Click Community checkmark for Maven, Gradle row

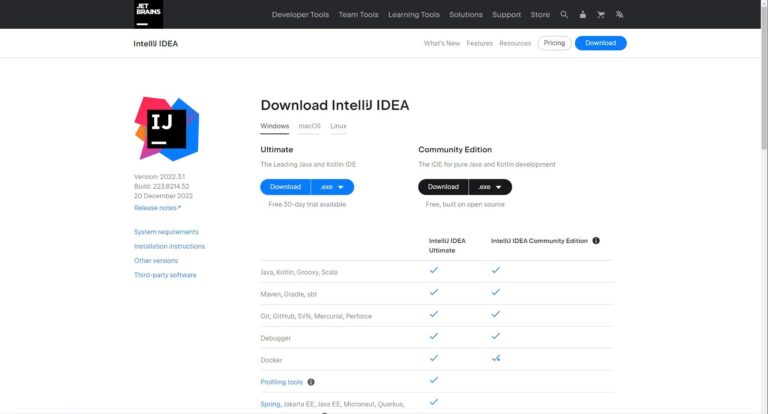(x=496, y=292)
